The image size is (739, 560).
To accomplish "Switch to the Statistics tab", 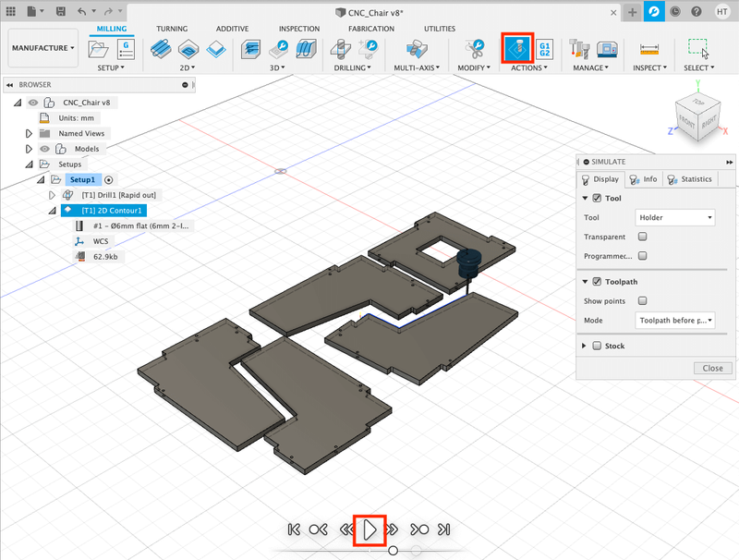I will tap(690, 179).
